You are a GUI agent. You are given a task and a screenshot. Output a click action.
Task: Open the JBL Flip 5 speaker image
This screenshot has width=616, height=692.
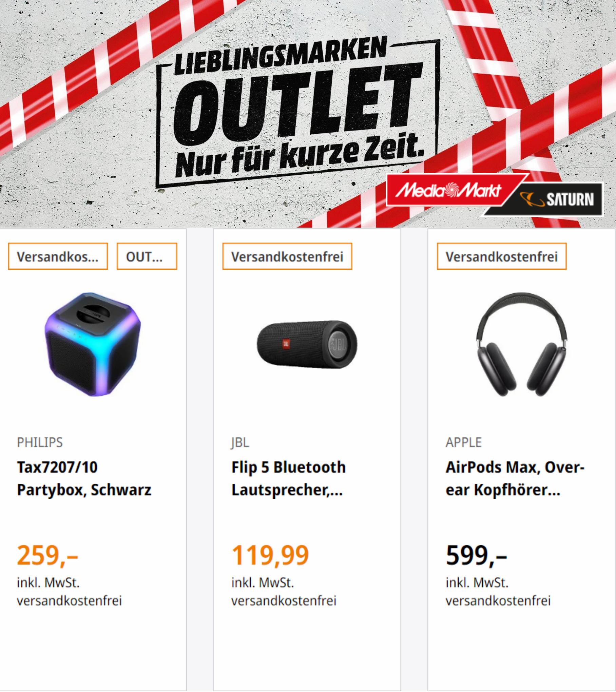tap(307, 344)
